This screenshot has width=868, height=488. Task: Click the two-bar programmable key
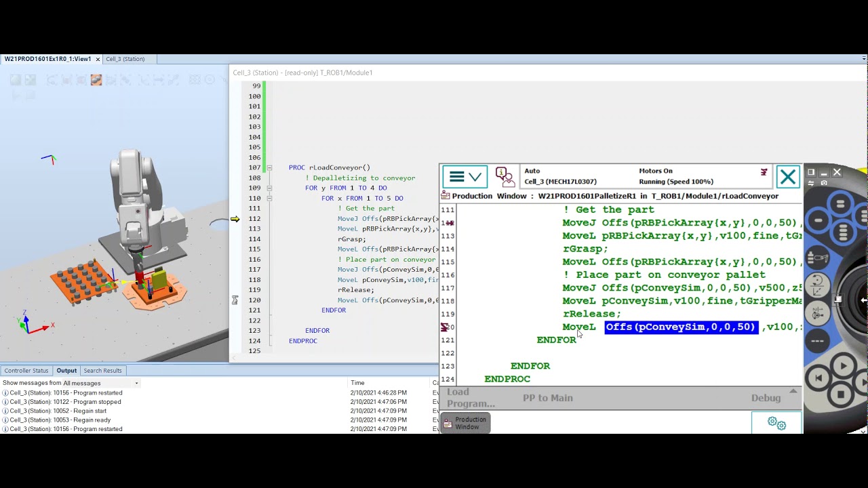tap(840, 203)
